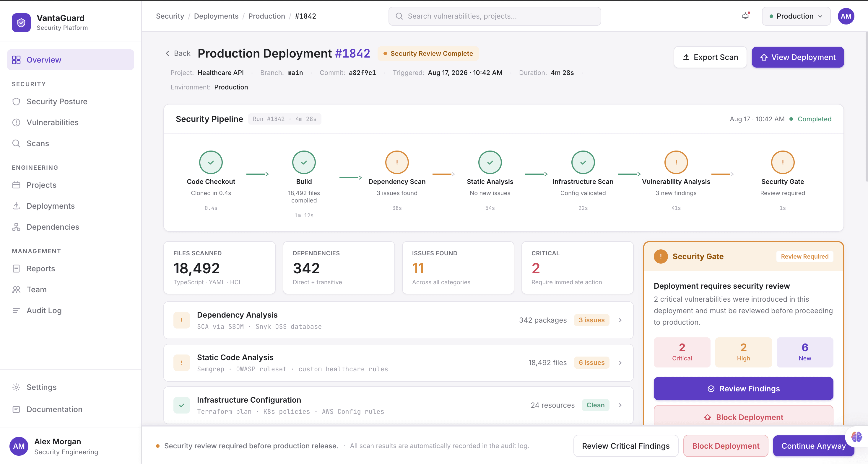Open Reports in the sidebar
The width and height of the screenshot is (868, 464).
coord(70,269)
